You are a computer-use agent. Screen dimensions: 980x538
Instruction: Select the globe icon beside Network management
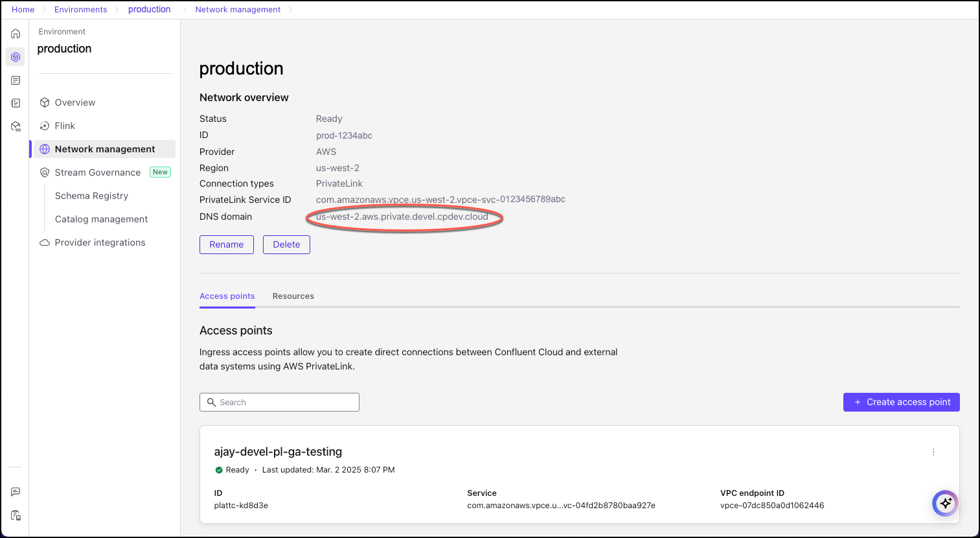point(44,148)
